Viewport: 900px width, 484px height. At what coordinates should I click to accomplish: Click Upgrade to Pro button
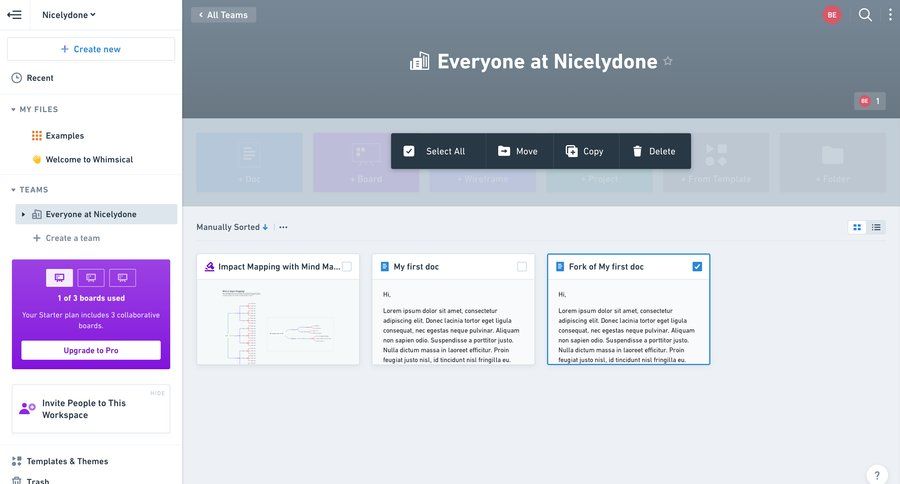click(x=91, y=350)
